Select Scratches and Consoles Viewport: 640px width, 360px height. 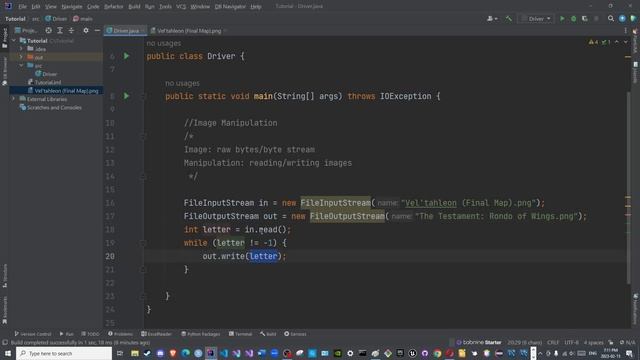[x=51, y=108]
